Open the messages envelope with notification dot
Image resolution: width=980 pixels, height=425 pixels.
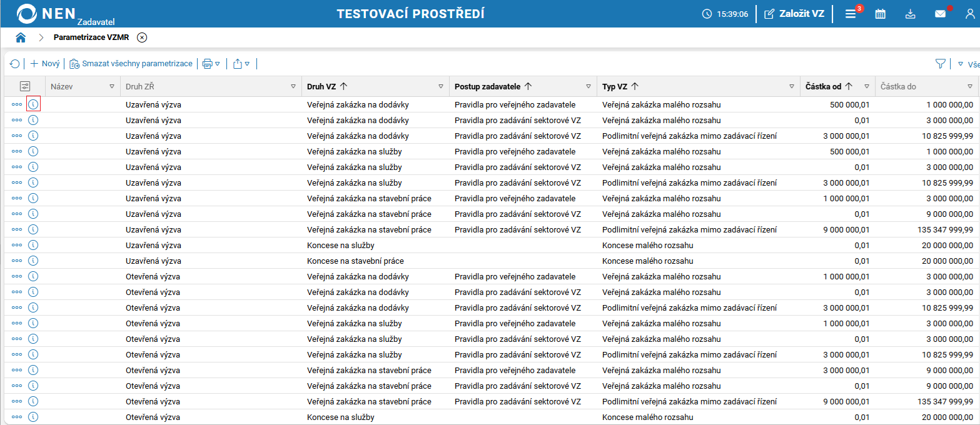pyautogui.click(x=940, y=13)
